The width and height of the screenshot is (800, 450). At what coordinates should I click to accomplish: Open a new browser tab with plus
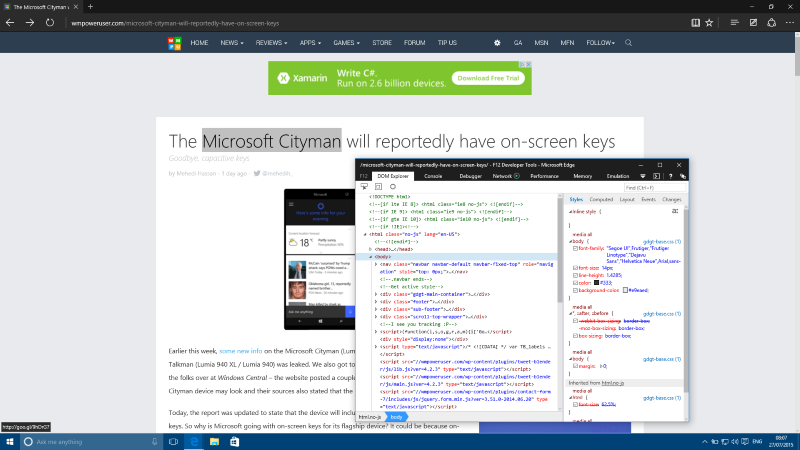coord(90,7)
